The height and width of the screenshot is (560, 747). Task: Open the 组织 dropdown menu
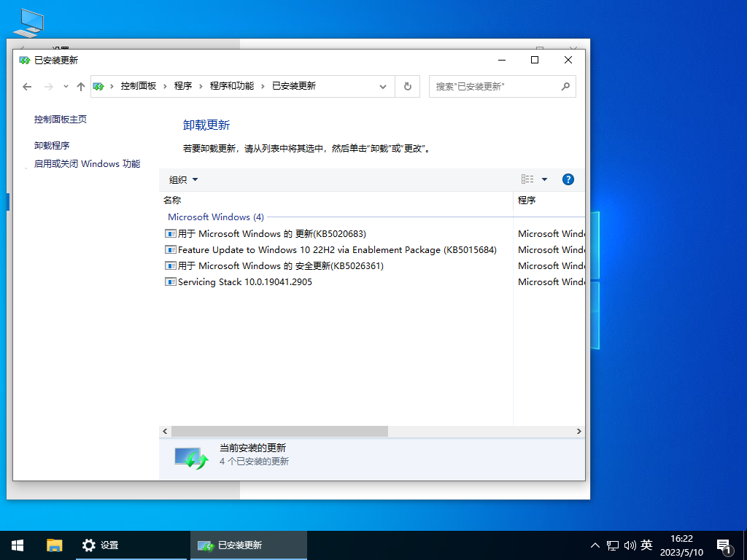click(x=181, y=179)
